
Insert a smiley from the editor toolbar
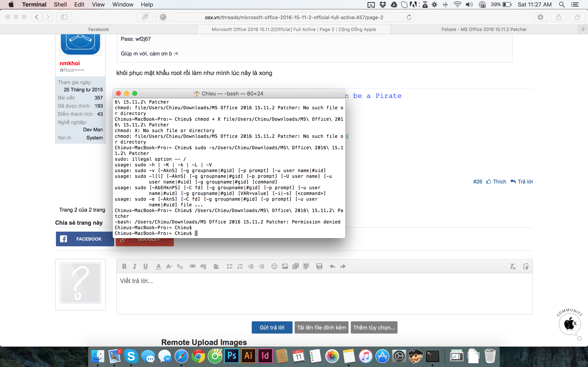click(x=274, y=266)
